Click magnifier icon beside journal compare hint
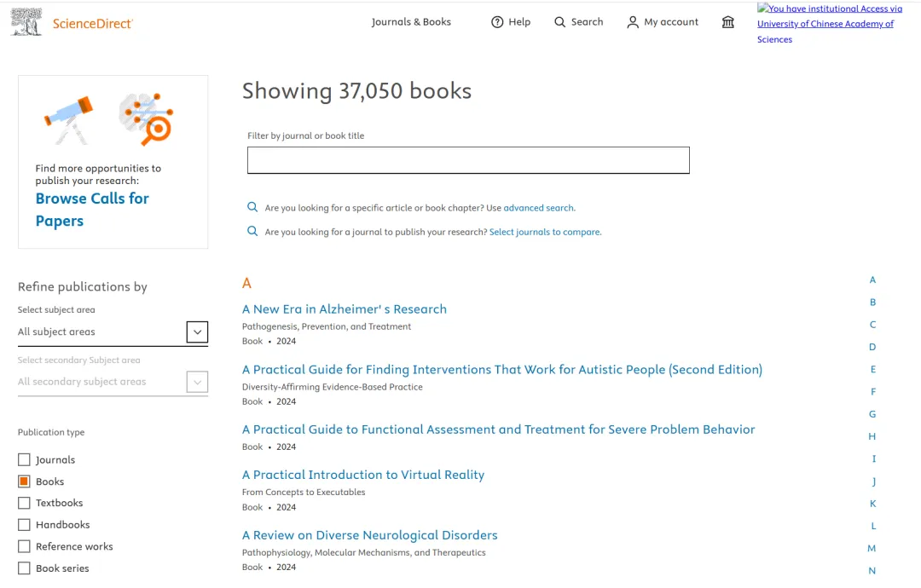Screen dimensions: 921x588 [252, 231]
